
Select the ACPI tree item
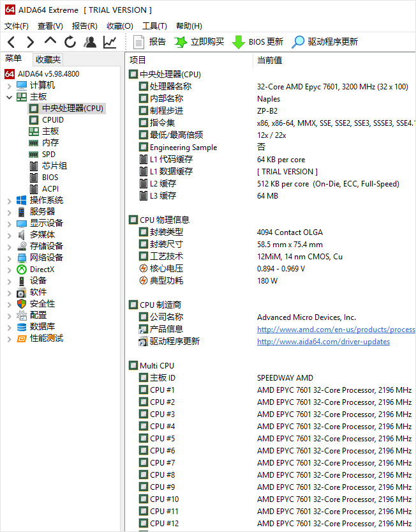click(44, 189)
